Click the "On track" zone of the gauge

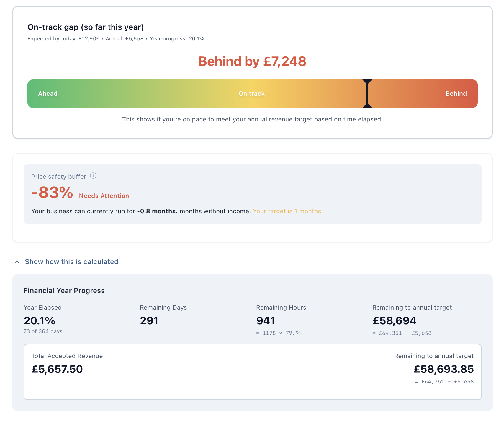pyautogui.click(x=251, y=93)
